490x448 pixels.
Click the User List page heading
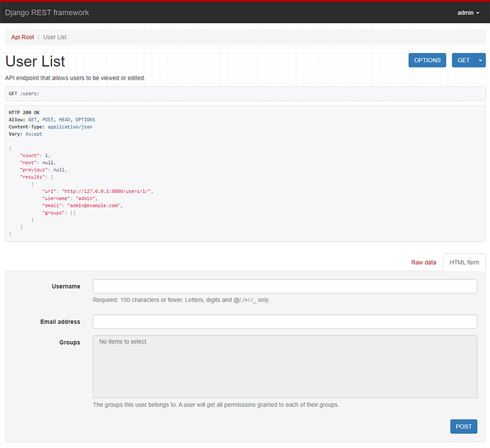pyautogui.click(x=35, y=61)
